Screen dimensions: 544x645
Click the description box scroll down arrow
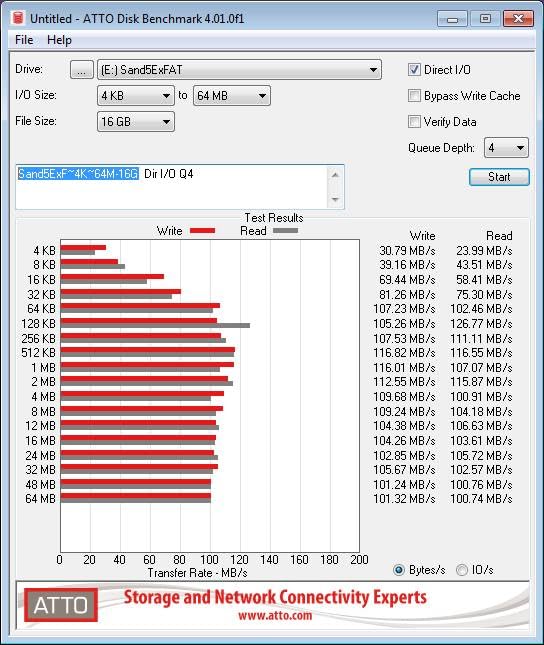[335, 200]
